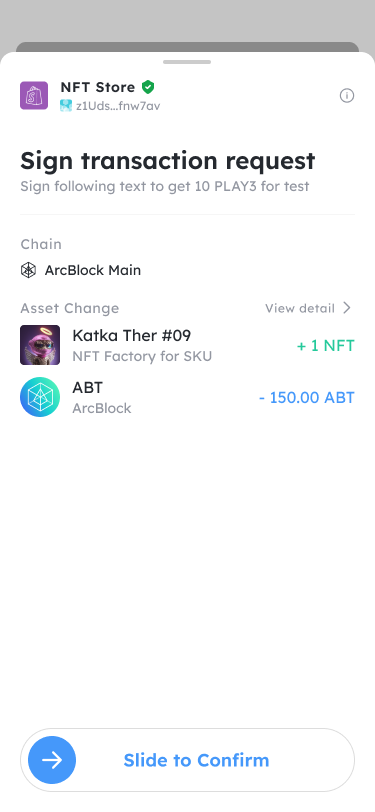Expand asset details via View detail chevron
Screen dimensions: 375x812
[x=347, y=308]
